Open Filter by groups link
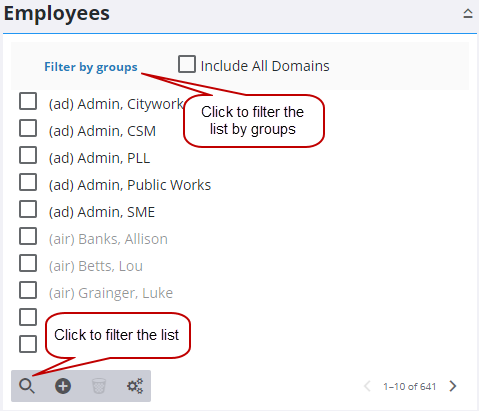479x411 pixels. point(91,67)
